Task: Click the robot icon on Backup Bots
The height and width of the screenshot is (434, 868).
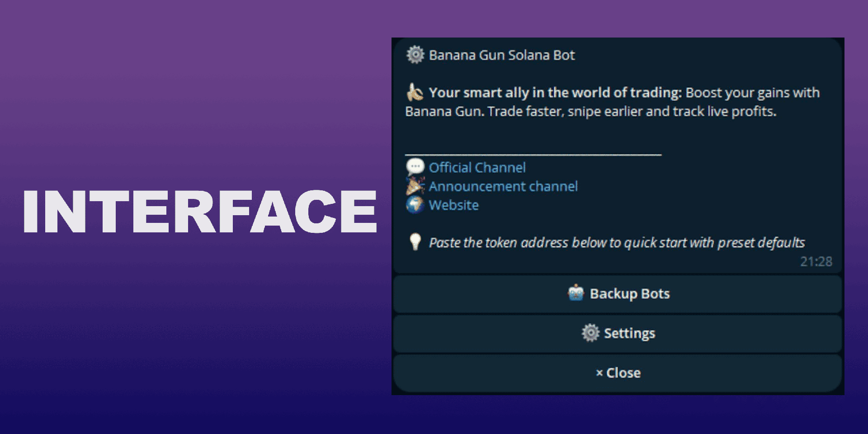Action: pos(576,293)
